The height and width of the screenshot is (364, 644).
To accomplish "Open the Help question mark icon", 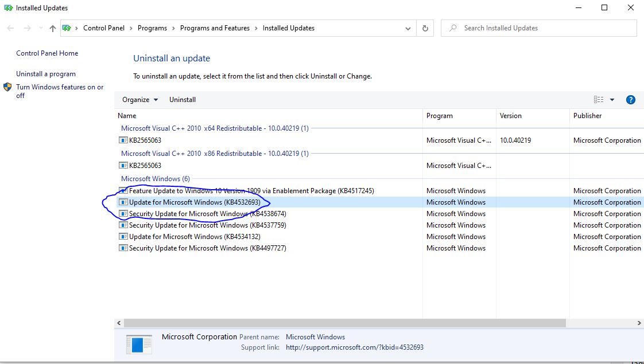I will point(630,100).
